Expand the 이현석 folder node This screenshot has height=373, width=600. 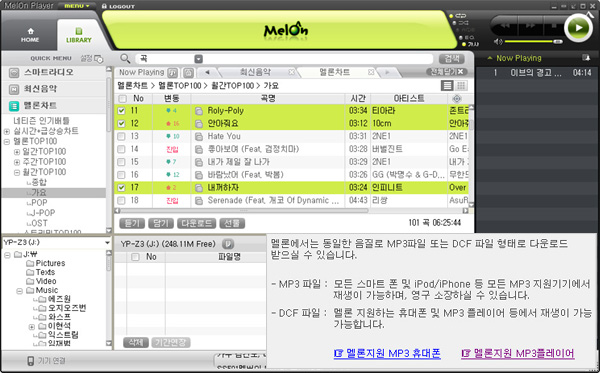[x=32, y=327]
